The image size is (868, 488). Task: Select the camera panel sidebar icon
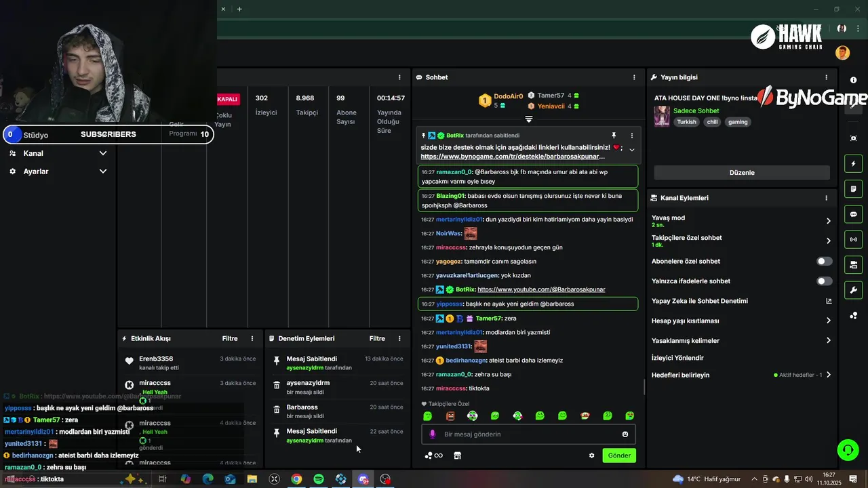[x=853, y=264]
